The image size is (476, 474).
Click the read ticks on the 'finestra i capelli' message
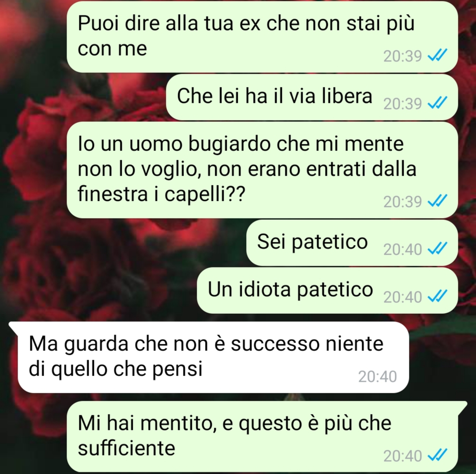(x=437, y=201)
